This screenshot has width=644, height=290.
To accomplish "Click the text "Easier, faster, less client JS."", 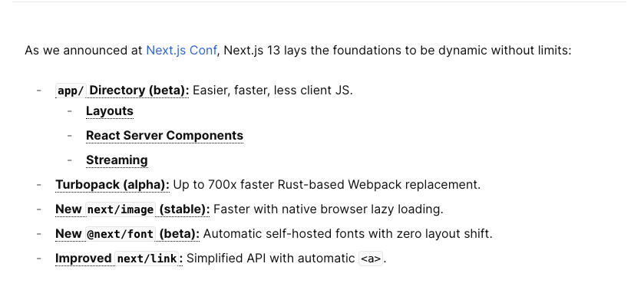I will pyautogui.click(x=272, y=91).
